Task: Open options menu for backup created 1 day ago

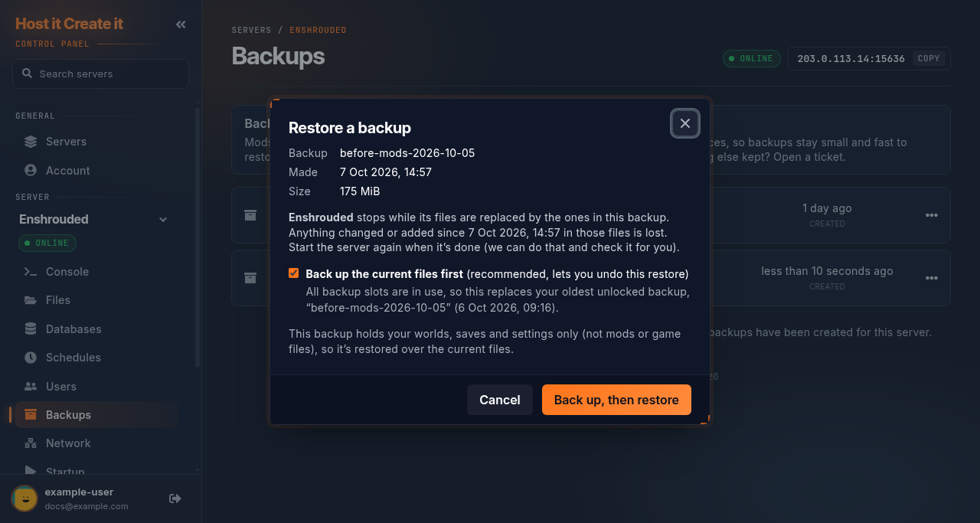Action: point(932,215)
